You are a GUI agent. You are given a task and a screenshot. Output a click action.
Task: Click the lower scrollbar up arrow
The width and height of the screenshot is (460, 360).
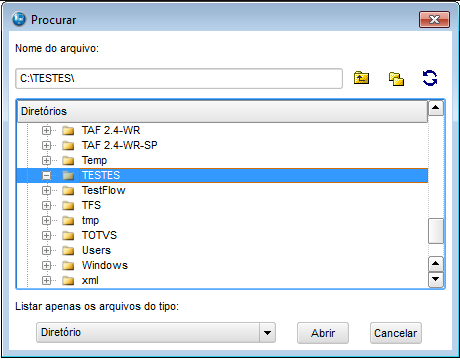tap(436, 264)
